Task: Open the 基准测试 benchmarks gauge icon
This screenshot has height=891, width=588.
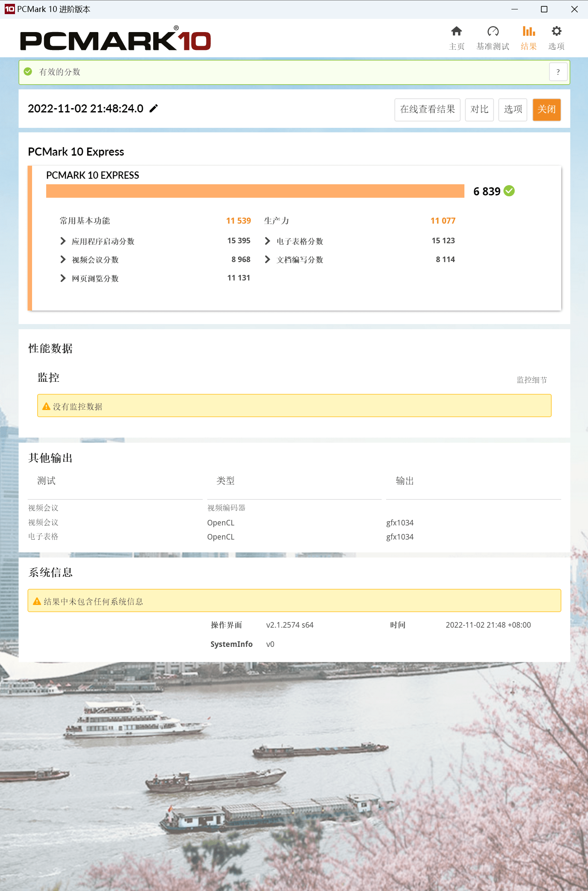Action: [493, 32]
